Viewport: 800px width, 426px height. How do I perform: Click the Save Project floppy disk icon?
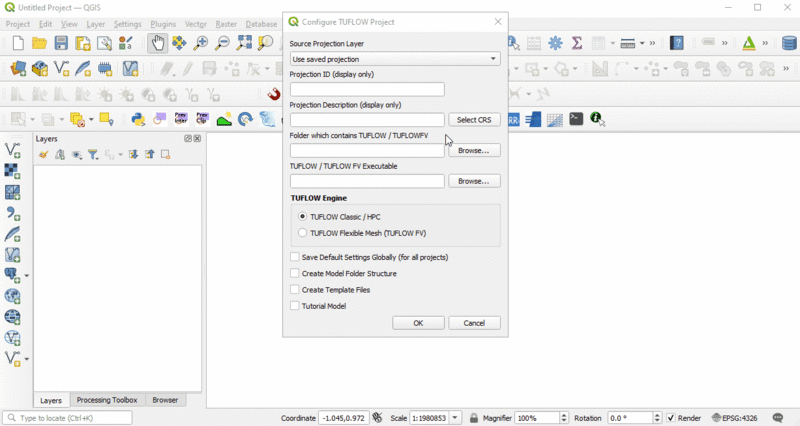coord(61,43)
